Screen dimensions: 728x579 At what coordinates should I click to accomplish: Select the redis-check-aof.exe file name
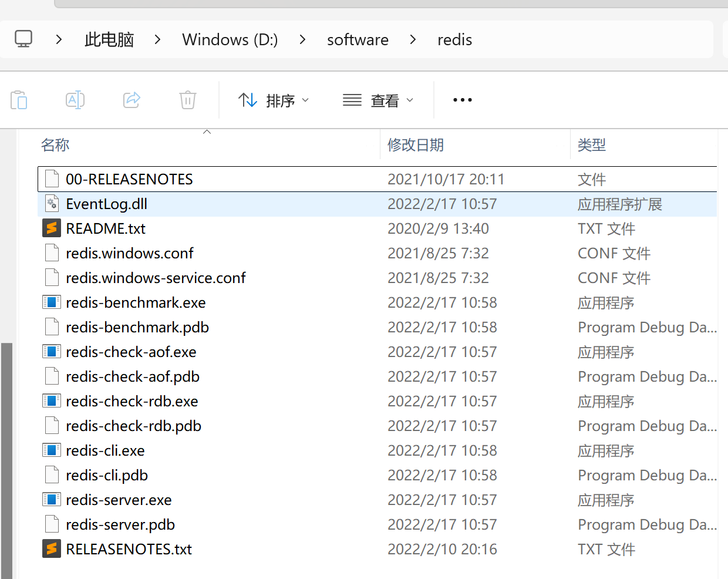131,352
